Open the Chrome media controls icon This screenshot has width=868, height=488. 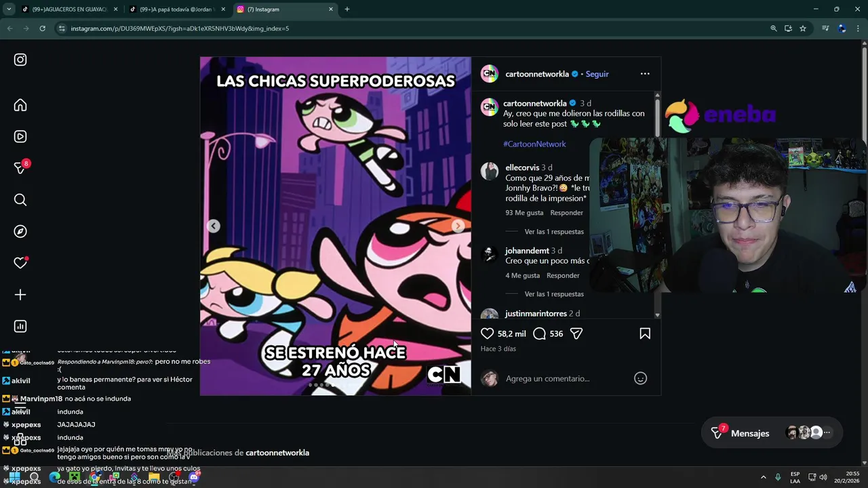tap(825, 28)
